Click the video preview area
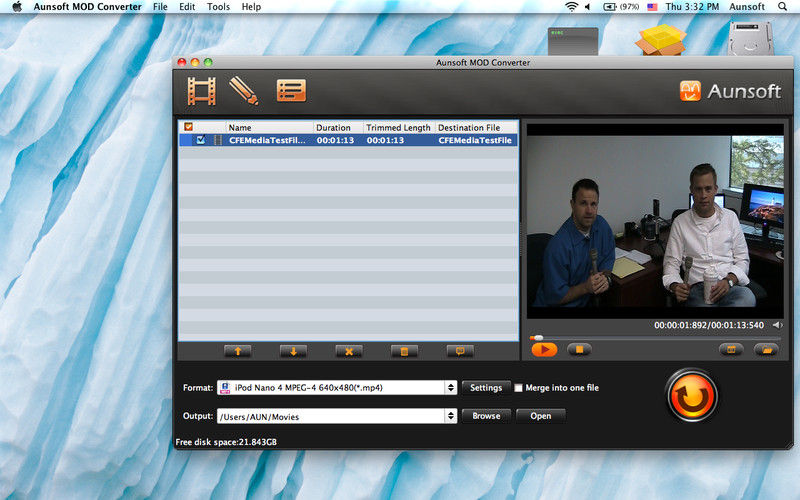The height and width of the screenshot is (500, 800). pos(655,221)
